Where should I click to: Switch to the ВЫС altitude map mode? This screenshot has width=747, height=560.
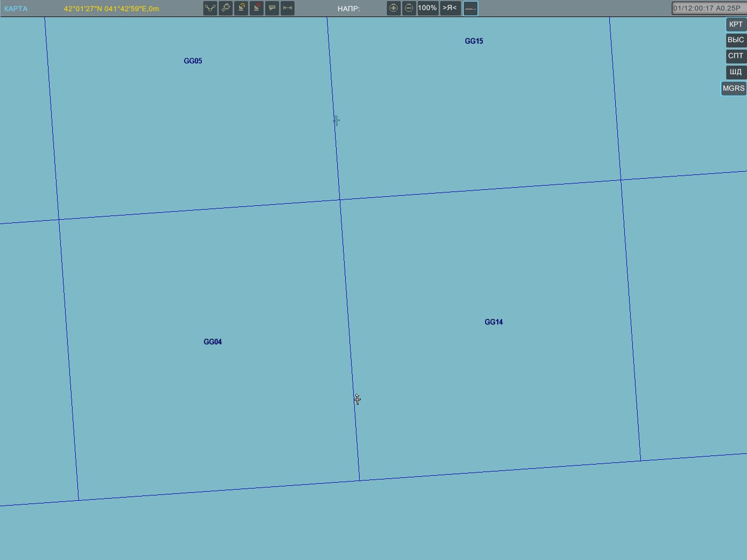click(736, 40)
